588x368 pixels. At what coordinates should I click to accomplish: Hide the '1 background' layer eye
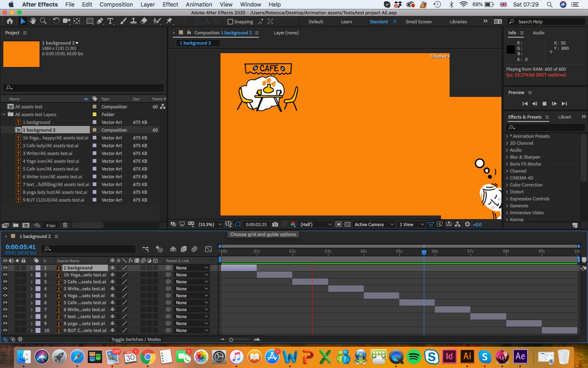[x=5, y=268]
